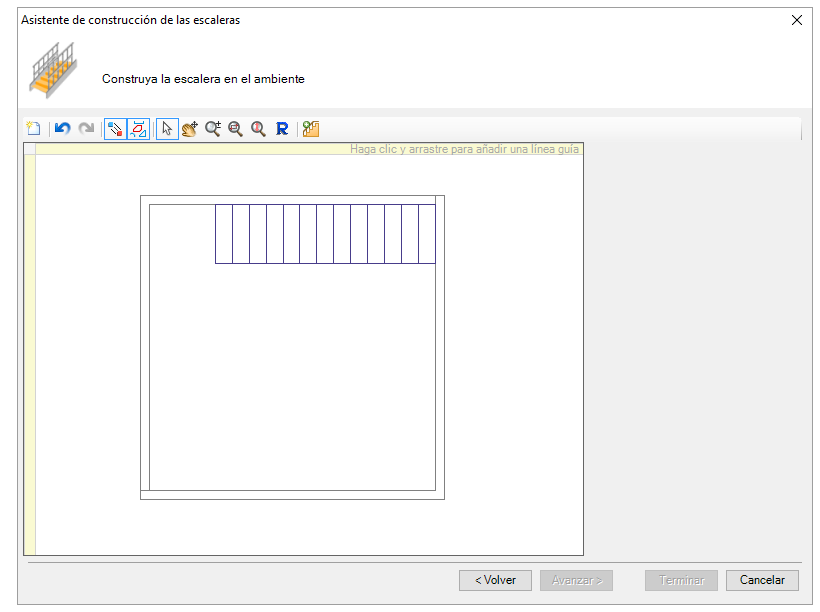
Task: Click the zoom-to-height magnifier icon
Action: [x=258, y=129]
